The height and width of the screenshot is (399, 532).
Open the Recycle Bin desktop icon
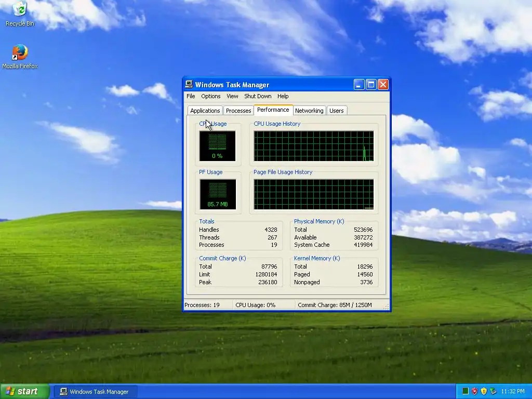20,14
